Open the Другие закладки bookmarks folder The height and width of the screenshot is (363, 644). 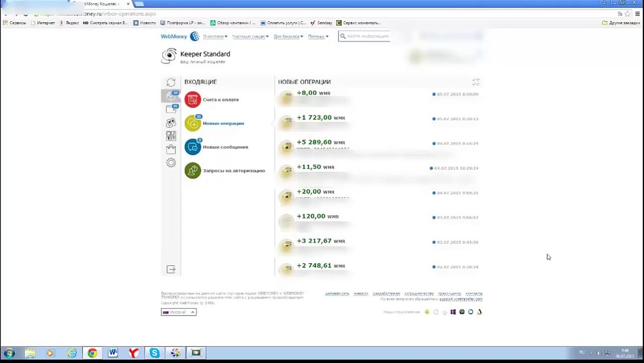coord(621,23)
